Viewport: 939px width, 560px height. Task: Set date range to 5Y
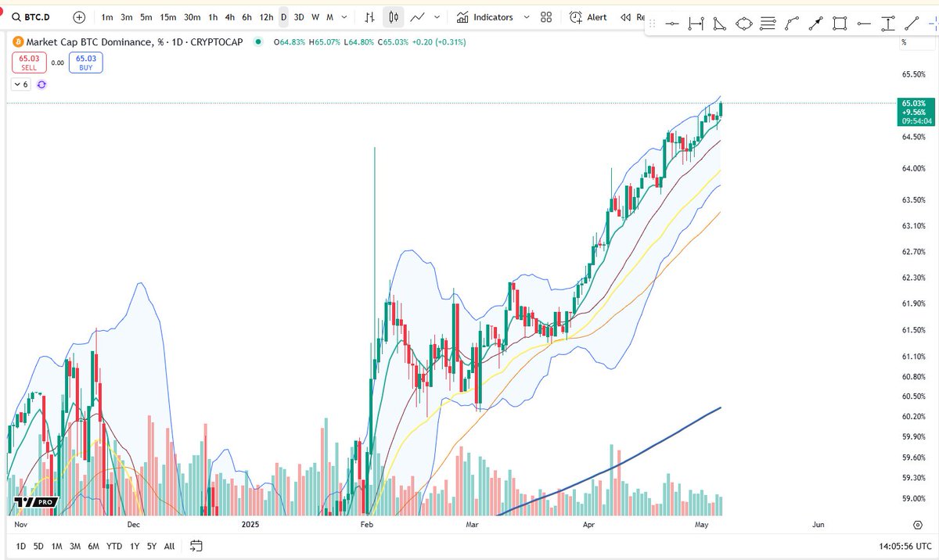pos(152,546)
